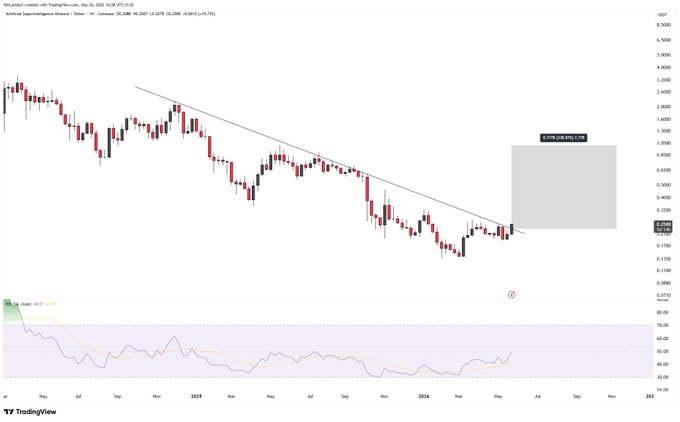Screen dimensions: 680x422
Task: Click the 4.0000 price axis label
Action: click(664, 68)
